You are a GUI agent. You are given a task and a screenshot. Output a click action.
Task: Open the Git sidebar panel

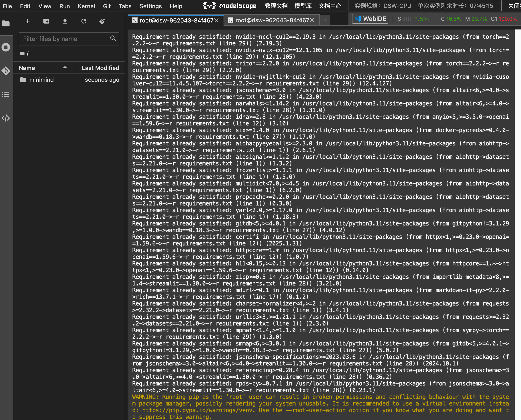pyautogui.click(x=6, y=71)
